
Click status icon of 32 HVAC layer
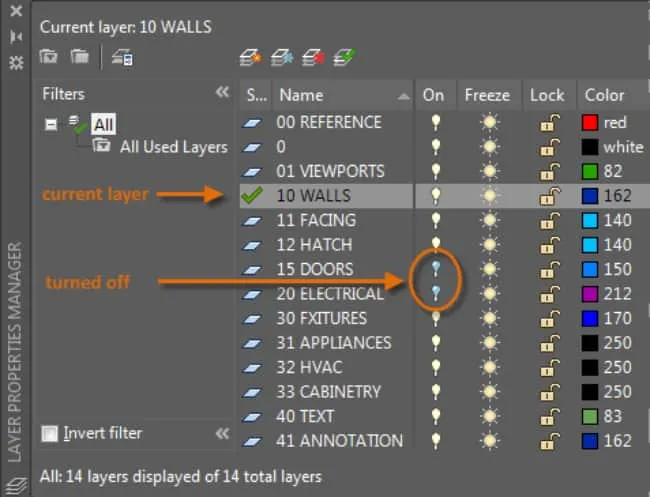click(x=252, y=368)
